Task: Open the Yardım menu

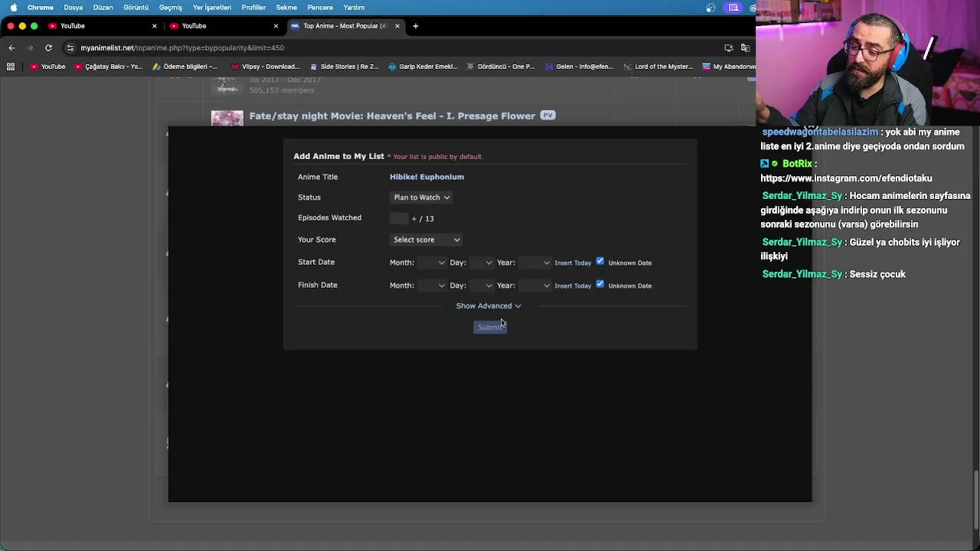Action: tap(354, 8)
